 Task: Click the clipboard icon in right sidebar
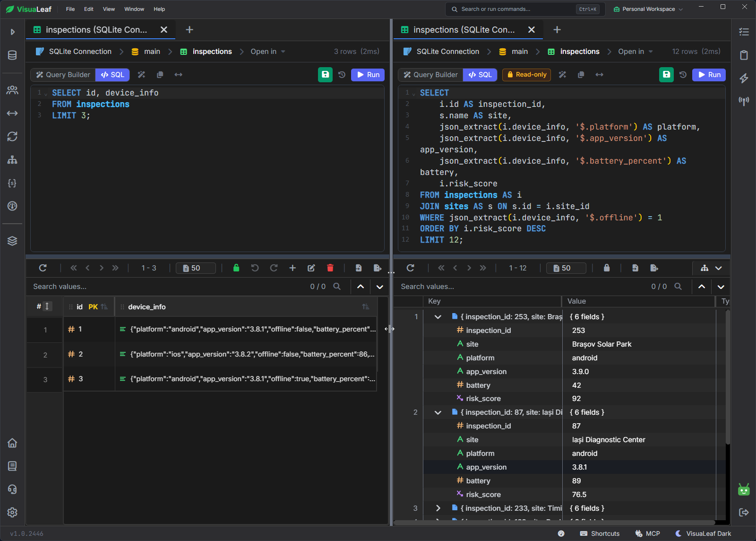tap(744, 55)
